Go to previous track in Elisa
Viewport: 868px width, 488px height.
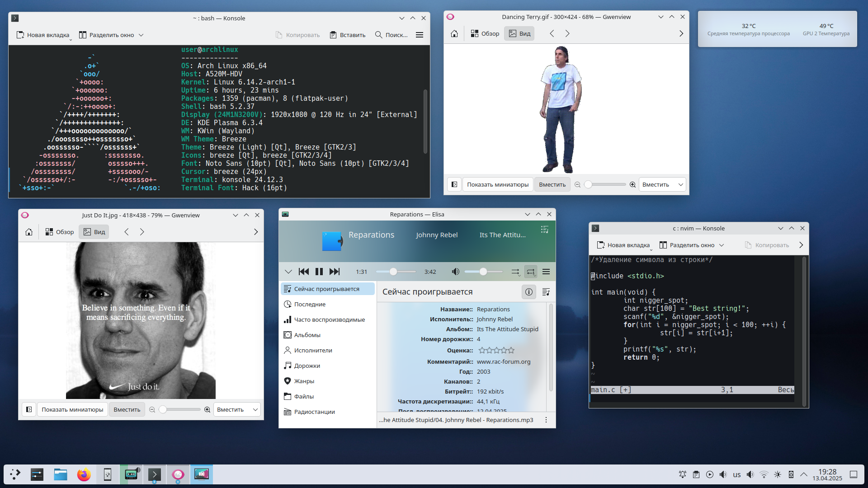tap(304, 272)
